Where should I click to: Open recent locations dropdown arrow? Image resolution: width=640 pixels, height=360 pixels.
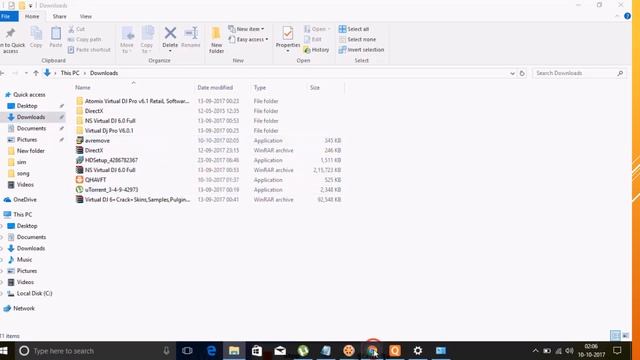pos(26,73)
